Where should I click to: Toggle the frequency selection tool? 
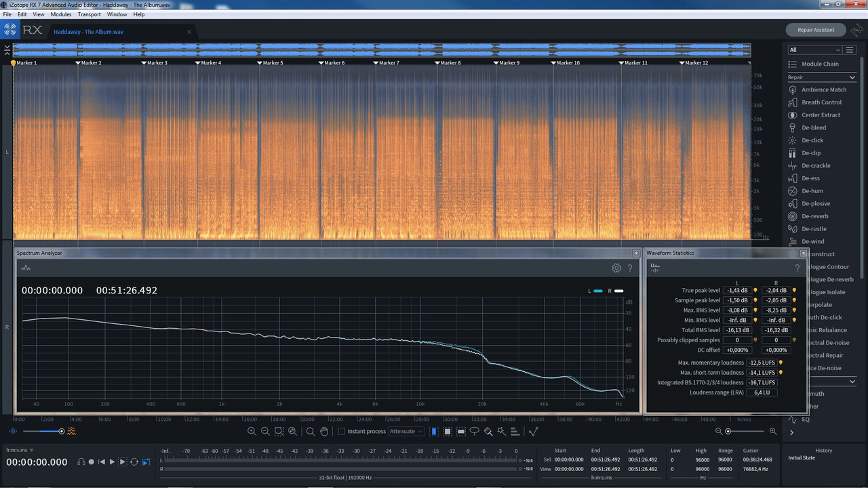click(461, 431)
